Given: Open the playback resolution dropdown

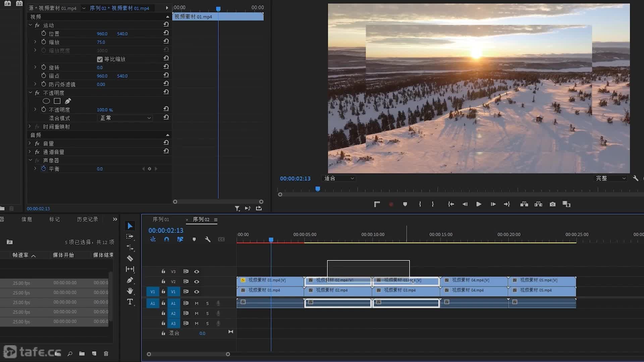Looking at the screenshot, I should (610, 178).
